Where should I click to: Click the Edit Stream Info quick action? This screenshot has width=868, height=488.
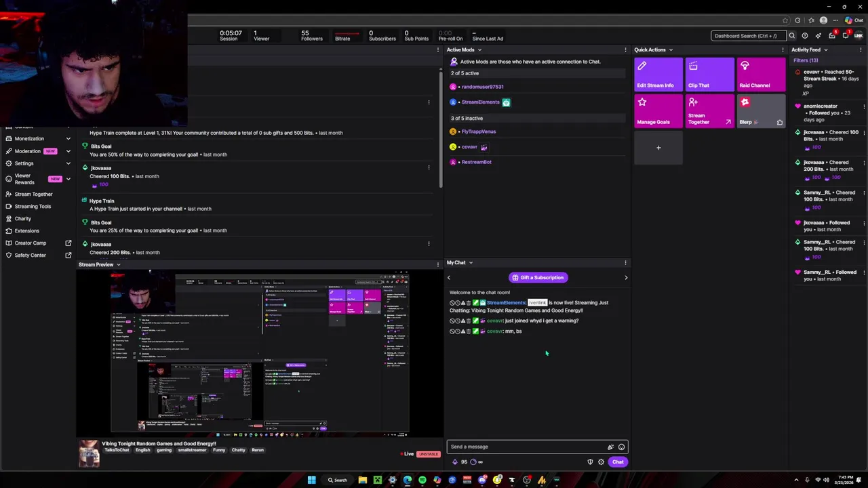point(658,75)
